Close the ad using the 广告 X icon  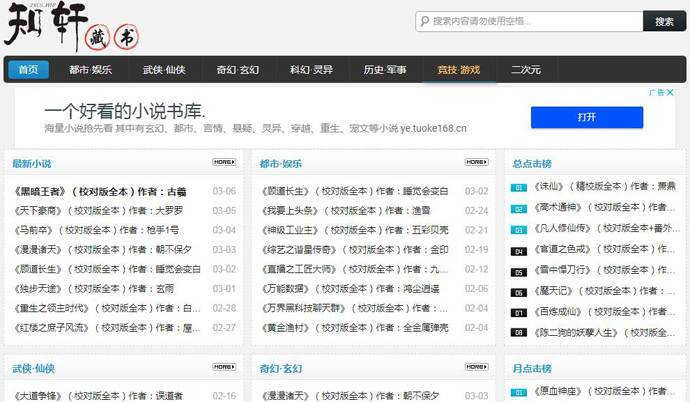click(670, 92)
